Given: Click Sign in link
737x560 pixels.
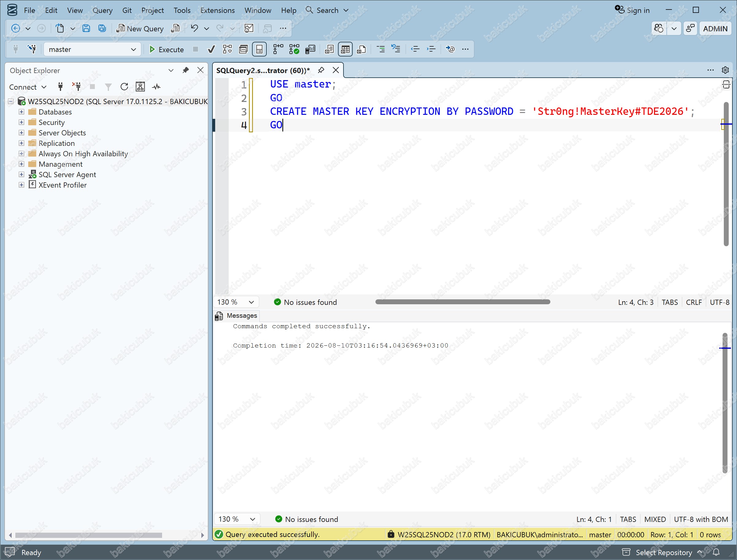Looking at the screenshot, I should pyautogui.click(x=632, y=10).
